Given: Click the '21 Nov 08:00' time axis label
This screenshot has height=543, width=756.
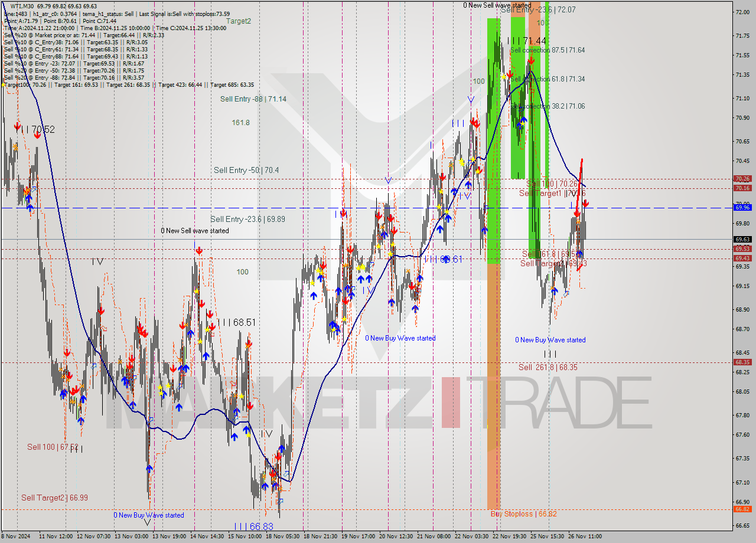Looking at the screenshot, I should [434, 537].
